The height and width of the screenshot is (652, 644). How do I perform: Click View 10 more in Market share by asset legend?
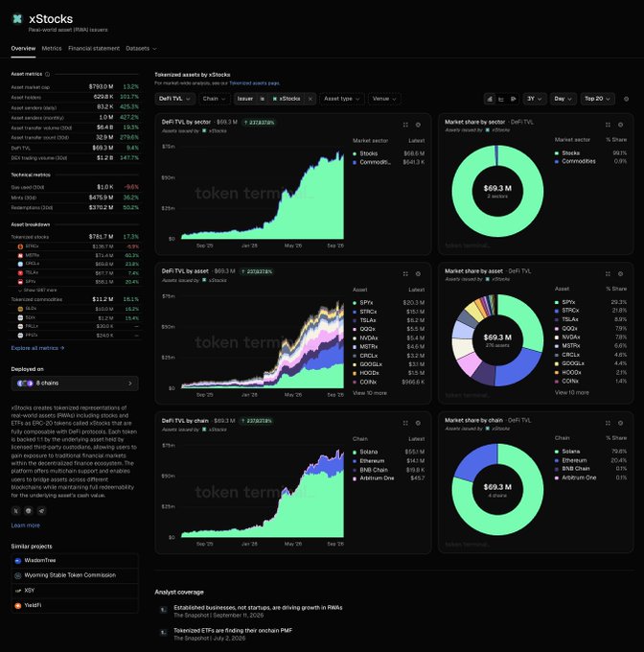[x=572, y=392]
